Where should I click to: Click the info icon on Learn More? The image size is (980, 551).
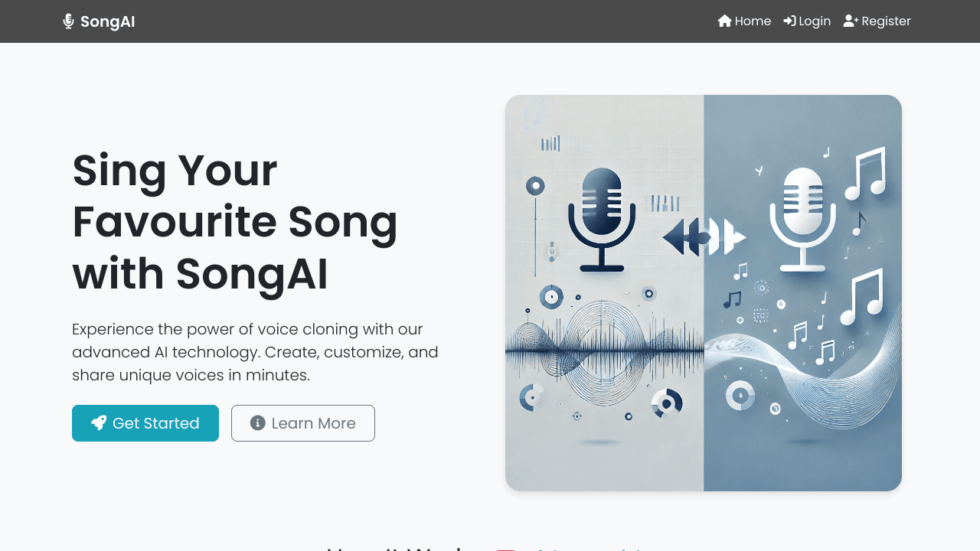point(258,423)
